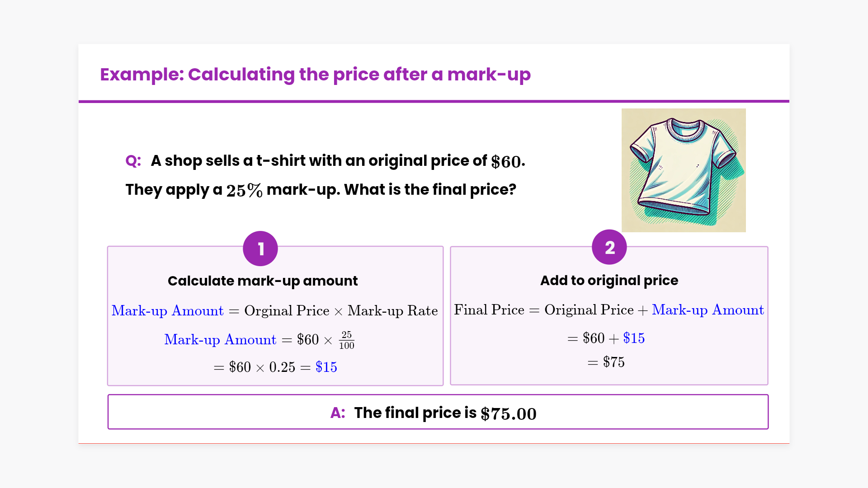
Task: Click the purple 'Q:' question label
Action: coord(133,161)
